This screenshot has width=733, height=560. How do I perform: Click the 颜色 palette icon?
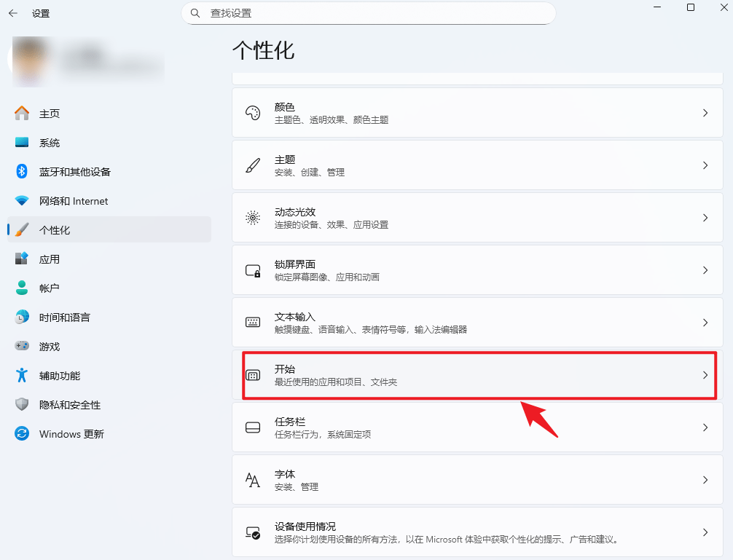coord(253,113)
